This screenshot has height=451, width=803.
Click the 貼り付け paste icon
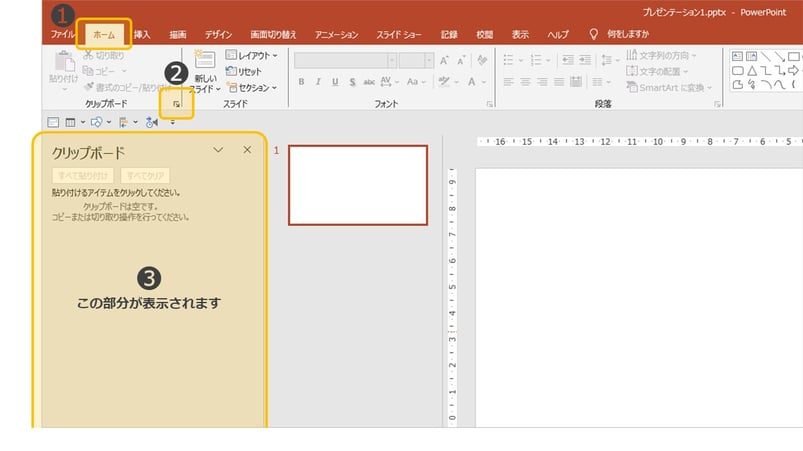click(x=65, y=62)
